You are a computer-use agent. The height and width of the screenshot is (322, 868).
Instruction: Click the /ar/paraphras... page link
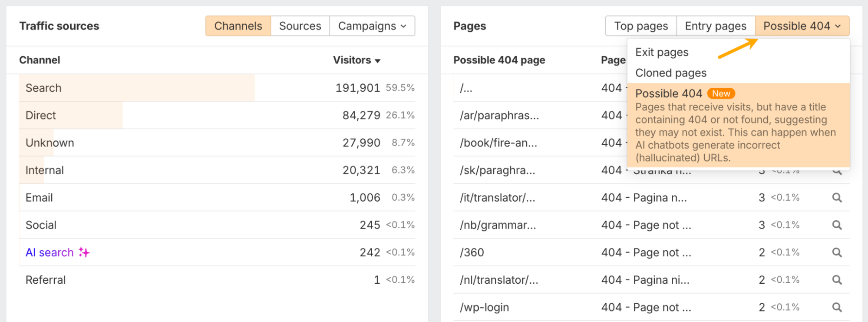[499, 116]
